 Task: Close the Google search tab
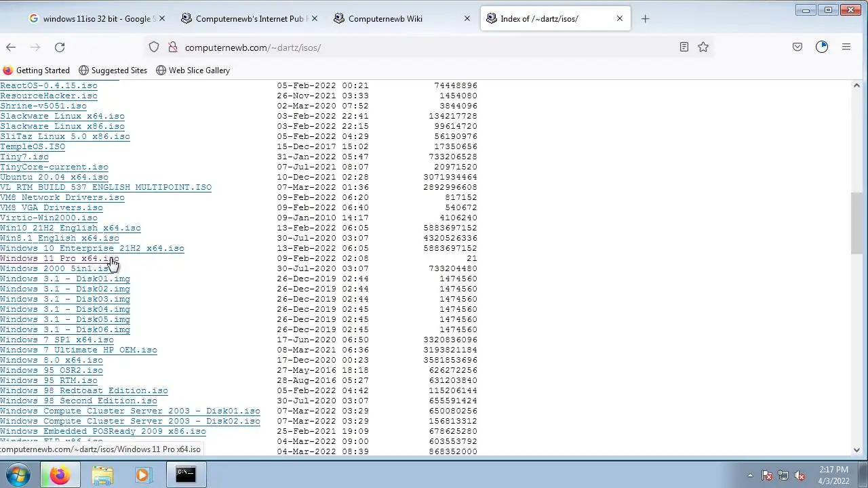[x=161, y=18]
